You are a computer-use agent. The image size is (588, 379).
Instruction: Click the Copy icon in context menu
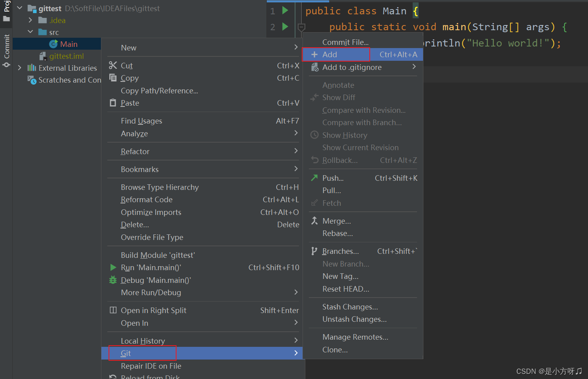point(113,77)
